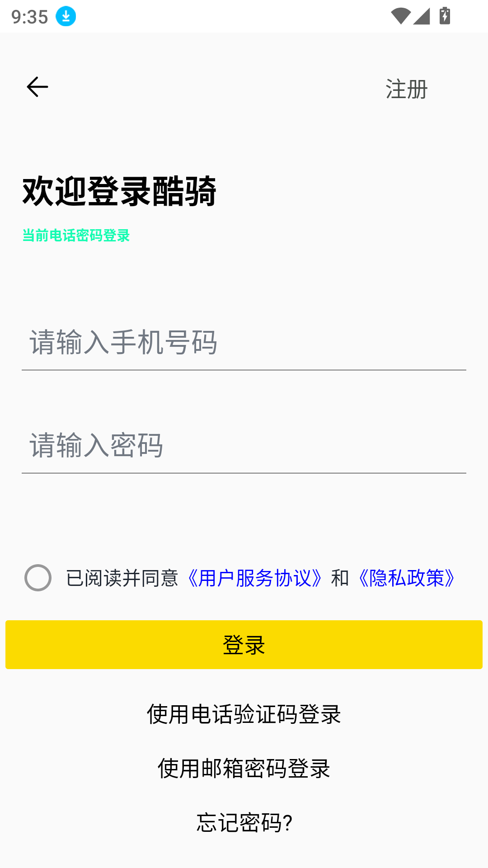Tap the 9:35 clock in status bar
The image size is (488, 868).
pyautogui.click(x=30, y=17)
